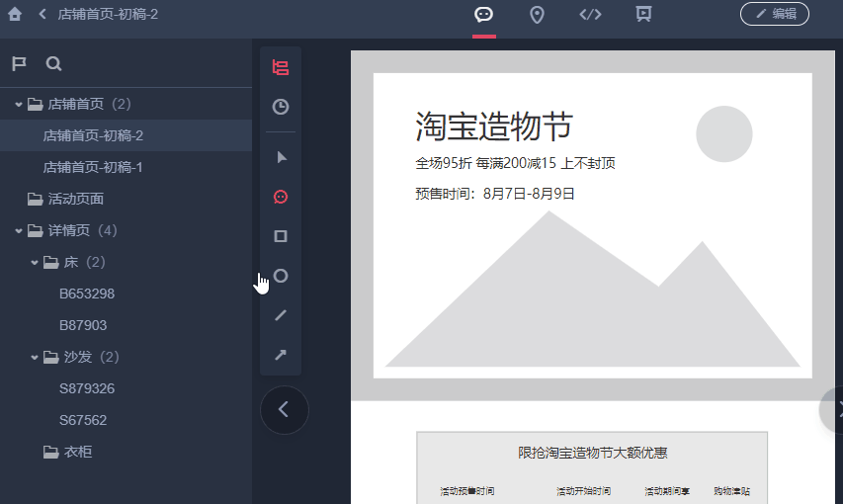Collapse the 床 folder arrow

(x=35, y=263)
